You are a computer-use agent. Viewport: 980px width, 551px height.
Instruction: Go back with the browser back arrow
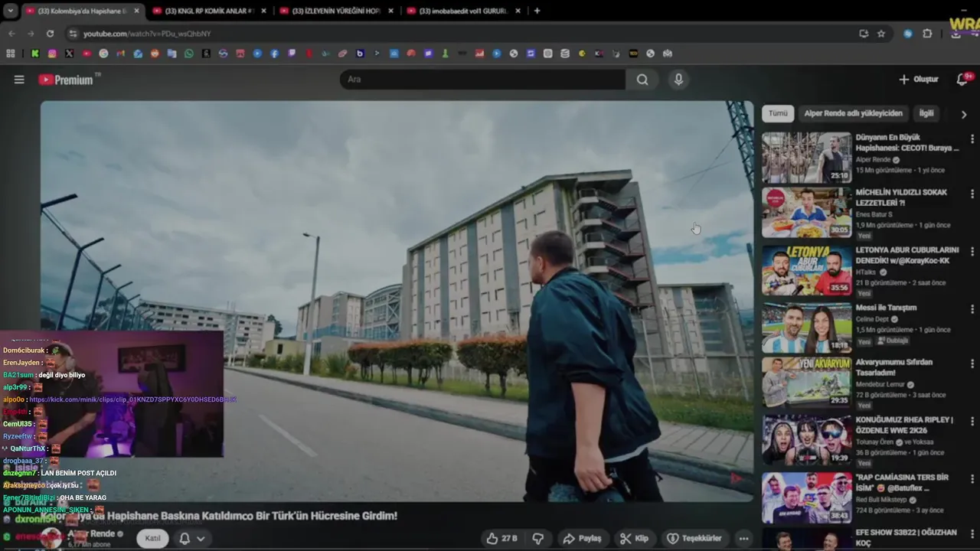click(x=11, y=34)
